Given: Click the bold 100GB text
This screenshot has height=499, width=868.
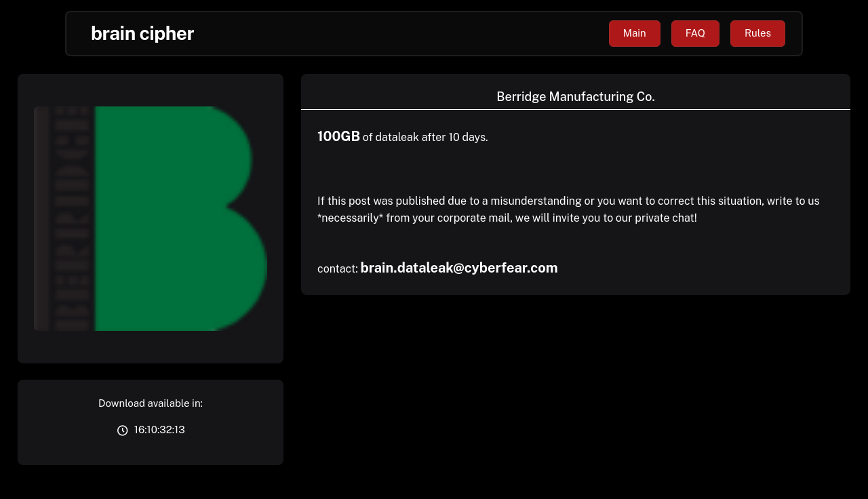Looking at the screenshot, I should pyautogui.click(x=338, y=136).
